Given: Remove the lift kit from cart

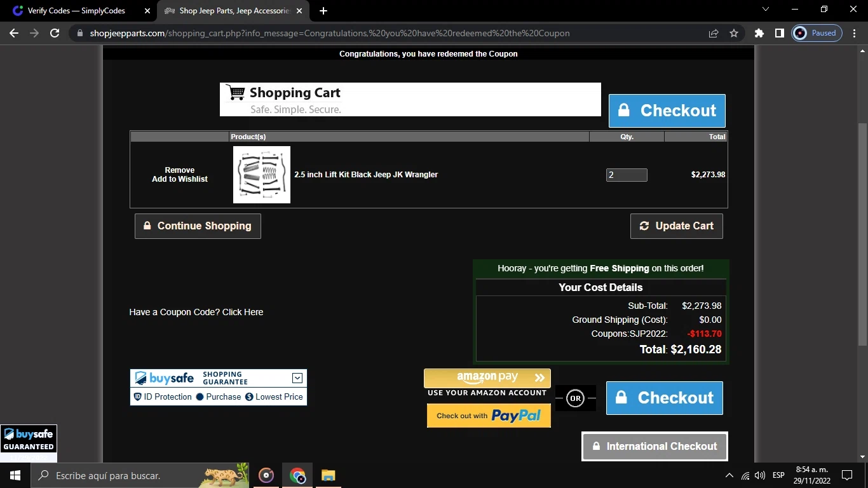Looking at the screenshot, I should [180, 170].
